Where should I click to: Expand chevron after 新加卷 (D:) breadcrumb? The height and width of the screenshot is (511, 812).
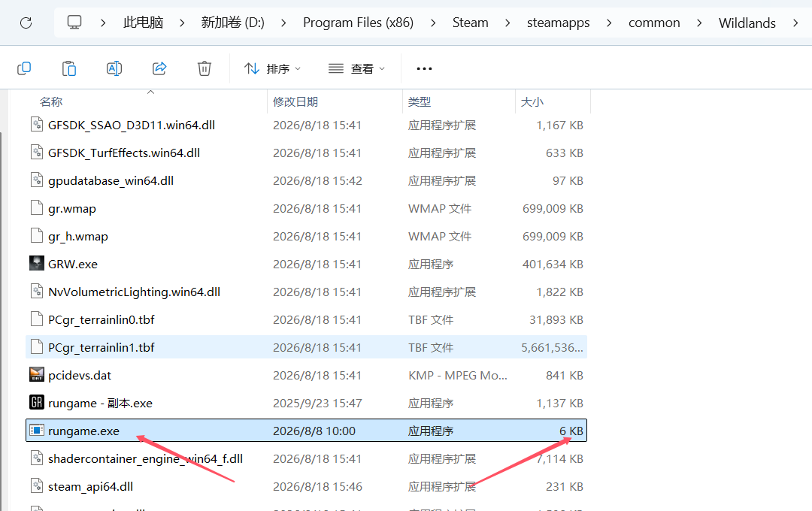coord(283,23)
